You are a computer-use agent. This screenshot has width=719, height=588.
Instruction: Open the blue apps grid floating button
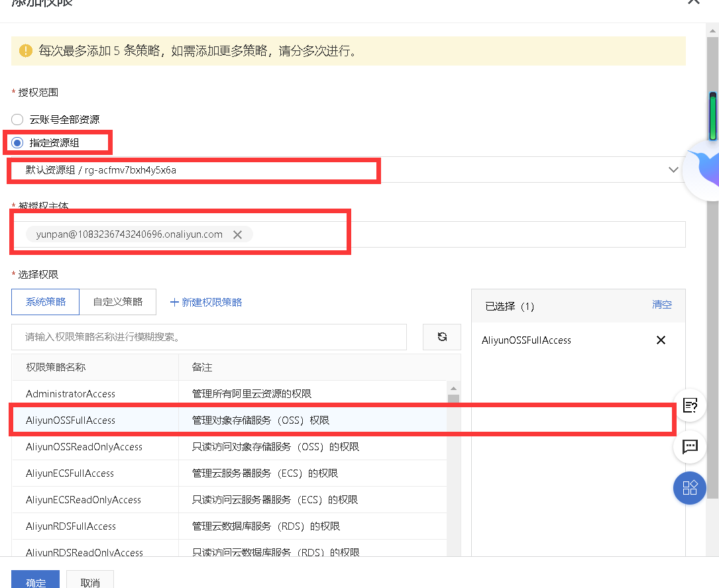(x=690, y=487)
